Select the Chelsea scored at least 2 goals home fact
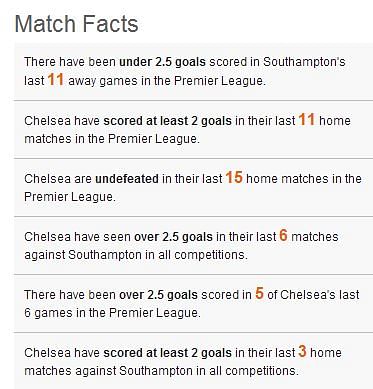 point(193,129)
